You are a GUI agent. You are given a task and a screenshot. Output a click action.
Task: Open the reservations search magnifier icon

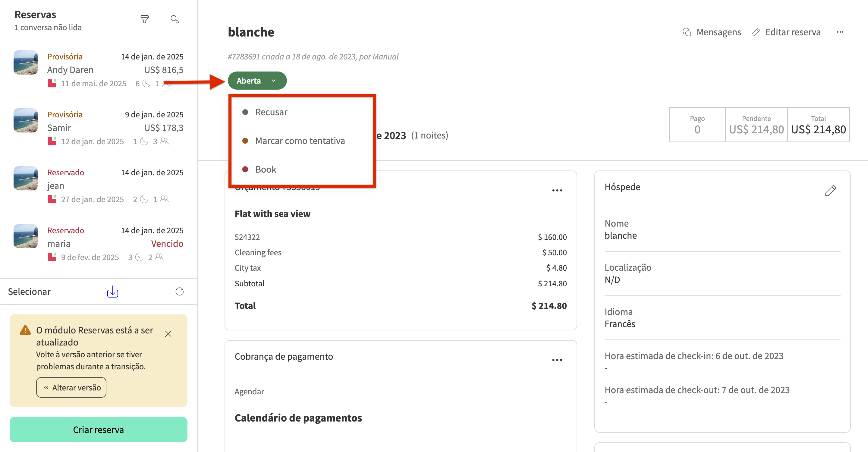tap(175, 19)
